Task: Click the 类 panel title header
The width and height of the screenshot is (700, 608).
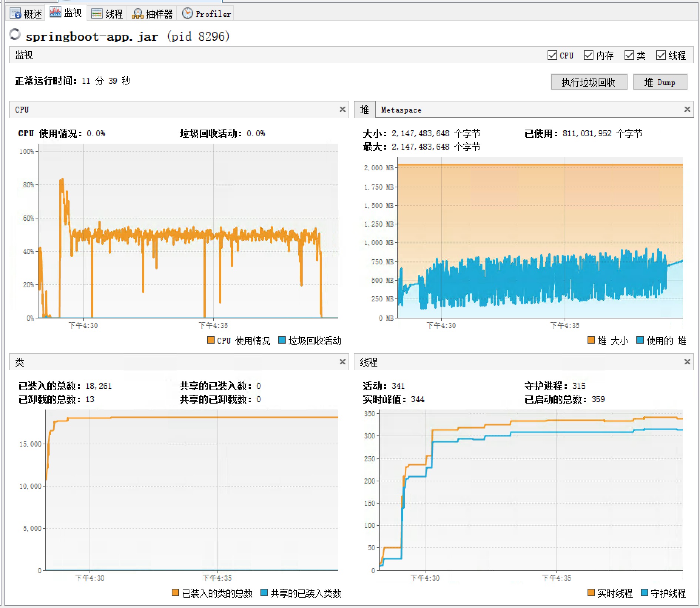Action: (20, 362)
